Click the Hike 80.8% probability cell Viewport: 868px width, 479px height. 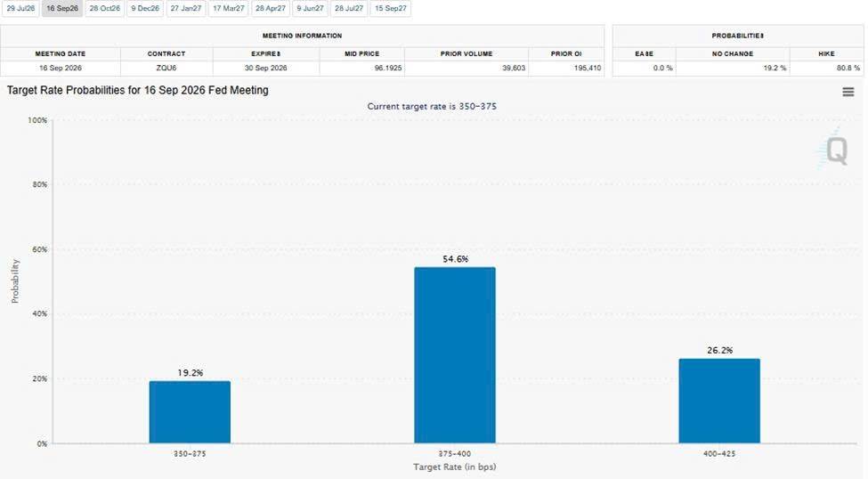pyautogui.click(x=826, y=69)
